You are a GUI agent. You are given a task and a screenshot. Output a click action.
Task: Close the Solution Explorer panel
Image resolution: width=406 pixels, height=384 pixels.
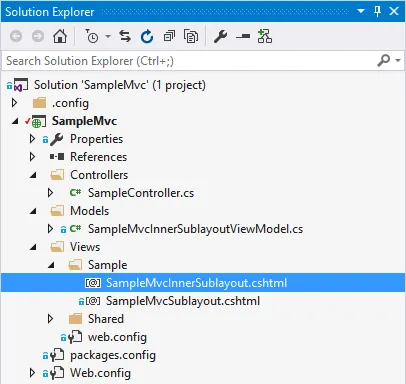coord(394,11)
